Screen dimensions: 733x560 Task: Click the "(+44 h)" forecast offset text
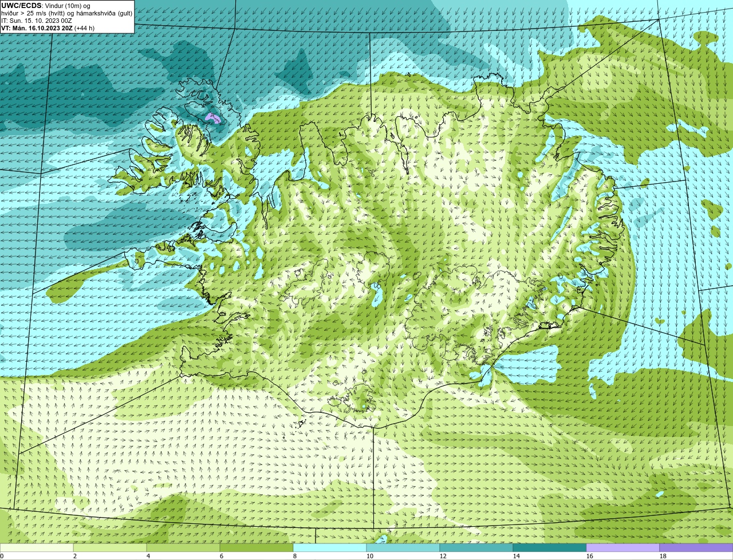[x=85, y=28]
